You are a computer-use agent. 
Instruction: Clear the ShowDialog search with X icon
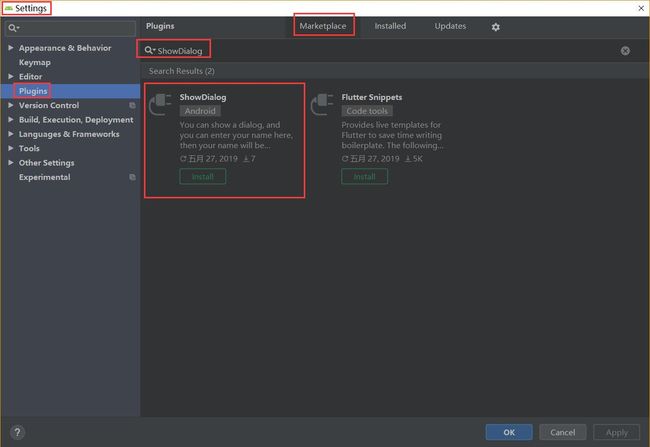coord(625,51)
